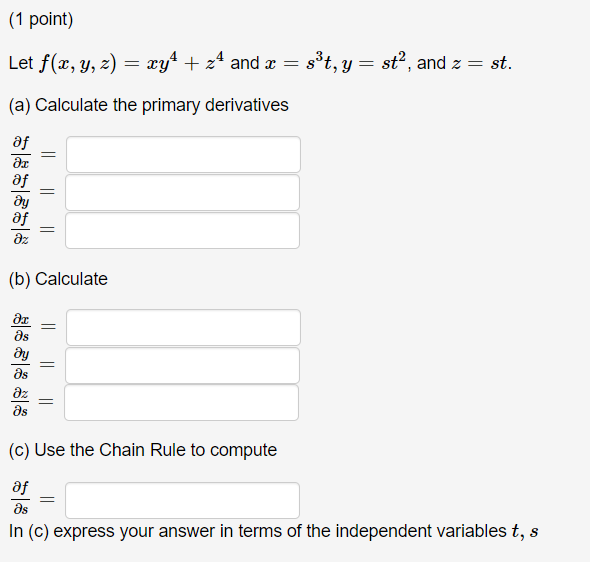Focus the ∂y/∂s answer box
The height and width of the screenshot is (562, 590).
pyautogui.click(x=182, y=365)
